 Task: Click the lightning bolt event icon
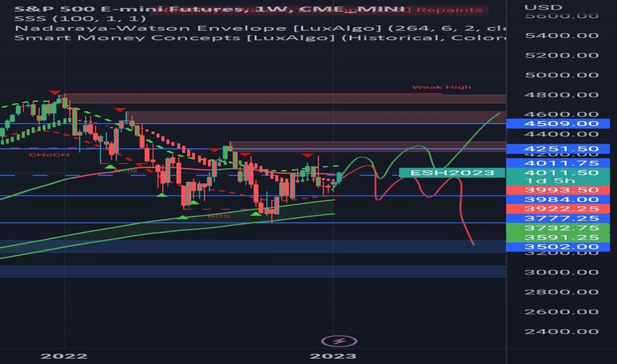point(339,341)
